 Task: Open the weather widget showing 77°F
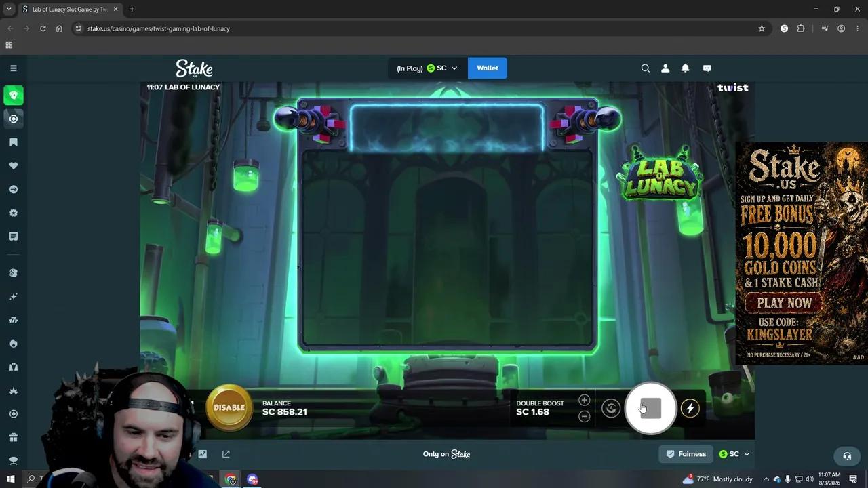pos(717,479)
